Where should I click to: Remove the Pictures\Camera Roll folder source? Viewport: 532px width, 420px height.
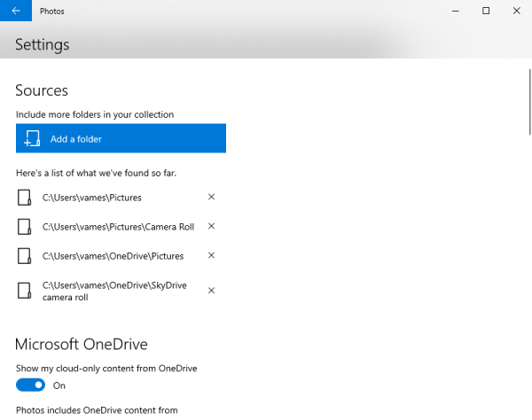[x=211, y=227]
